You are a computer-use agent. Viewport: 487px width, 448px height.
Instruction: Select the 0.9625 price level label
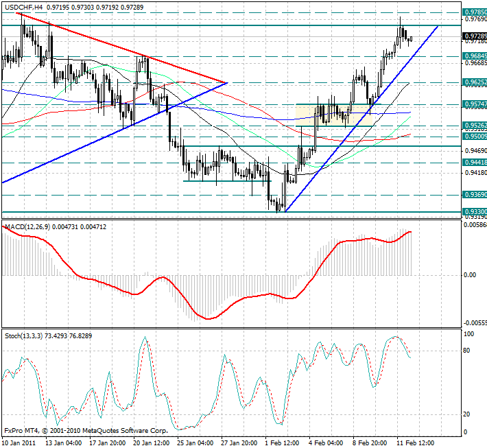click(x=475, y=82)
